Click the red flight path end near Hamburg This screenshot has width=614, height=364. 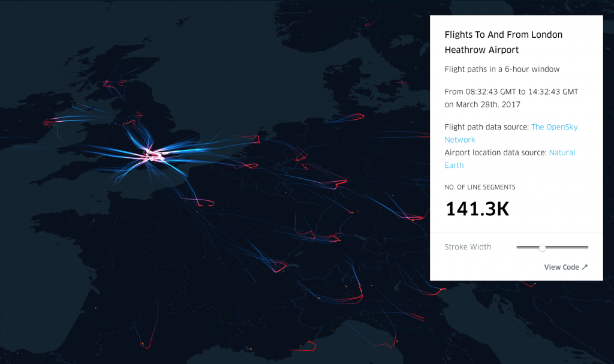click(x=356, y=116)
